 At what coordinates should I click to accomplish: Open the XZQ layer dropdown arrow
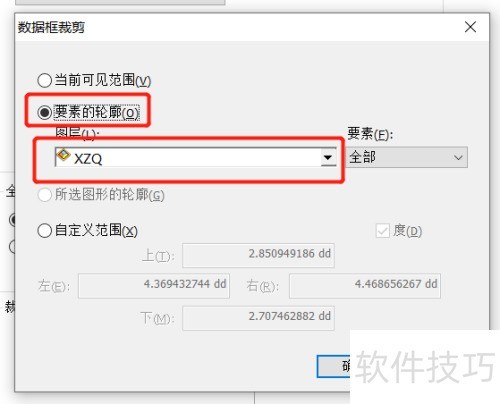click(x=328, y=157)
